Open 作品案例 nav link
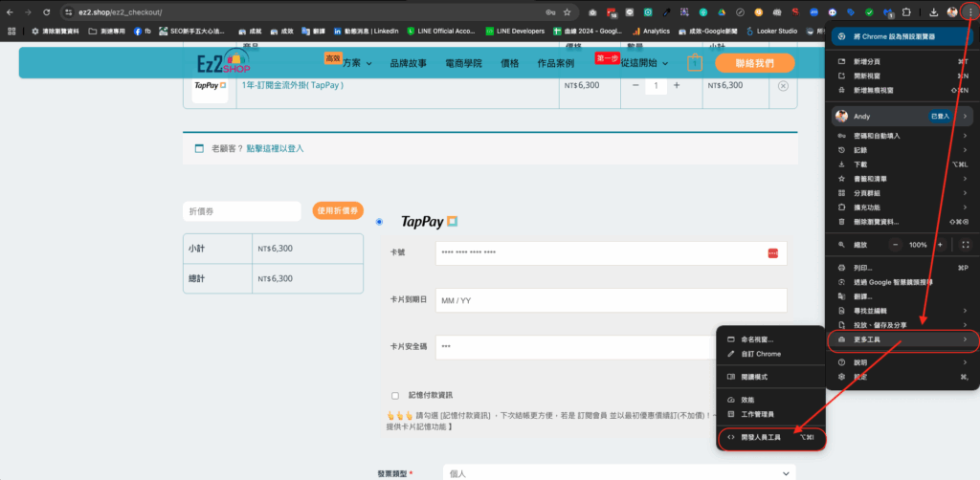 (556, 63)
